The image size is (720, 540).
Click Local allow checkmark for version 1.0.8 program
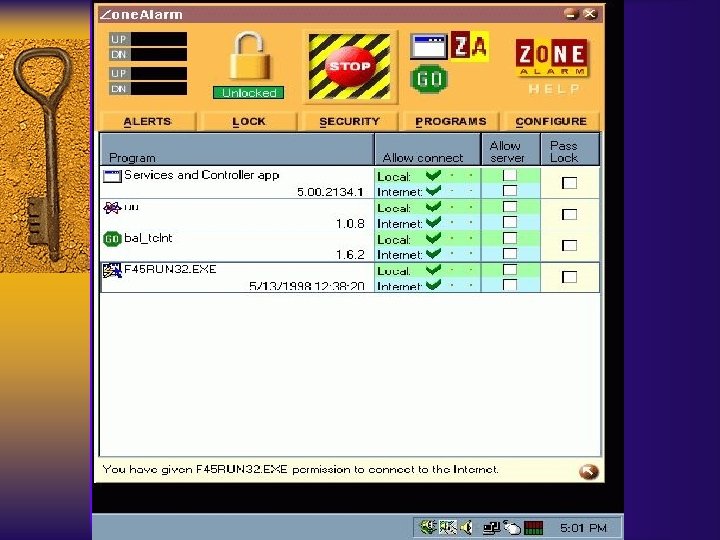tap(433, 207)
